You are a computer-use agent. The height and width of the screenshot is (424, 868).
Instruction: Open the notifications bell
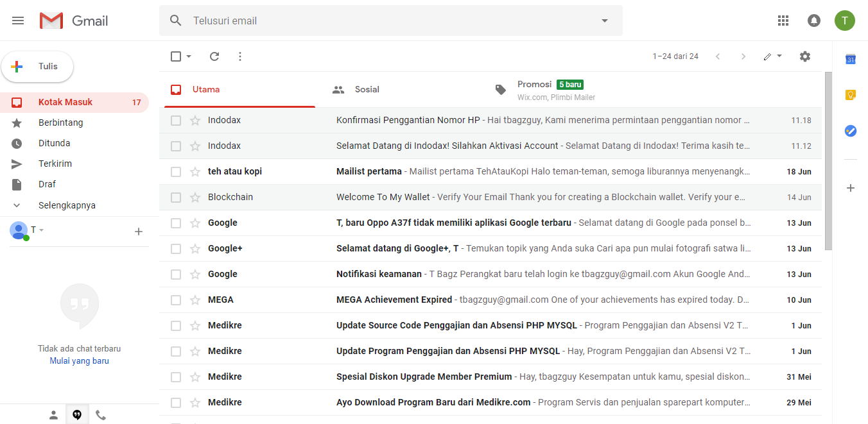[x=813, y=20]
